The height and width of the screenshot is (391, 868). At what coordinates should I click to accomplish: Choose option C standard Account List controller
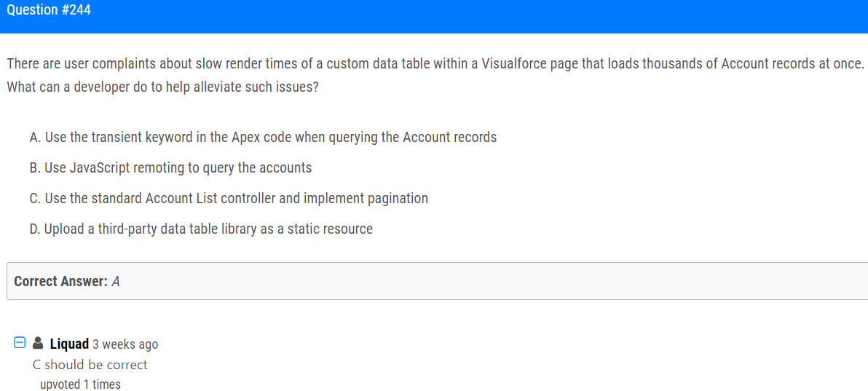coord(229,198)
